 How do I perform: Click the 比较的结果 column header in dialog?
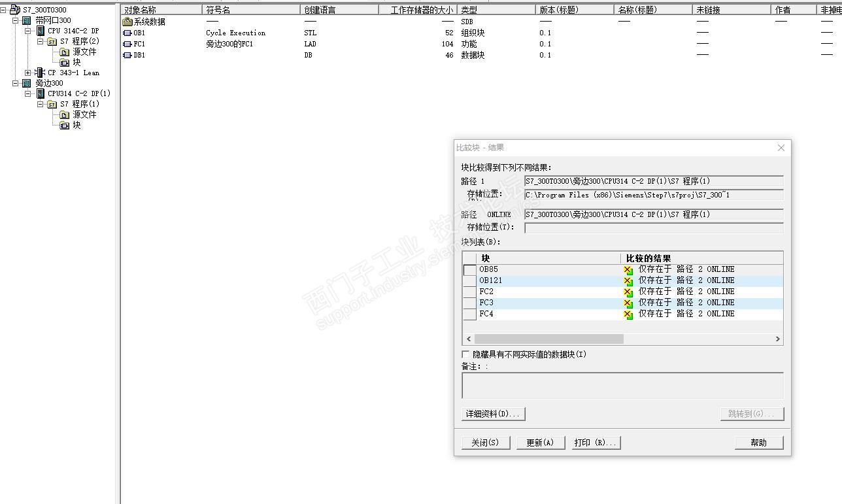point(701,258)
